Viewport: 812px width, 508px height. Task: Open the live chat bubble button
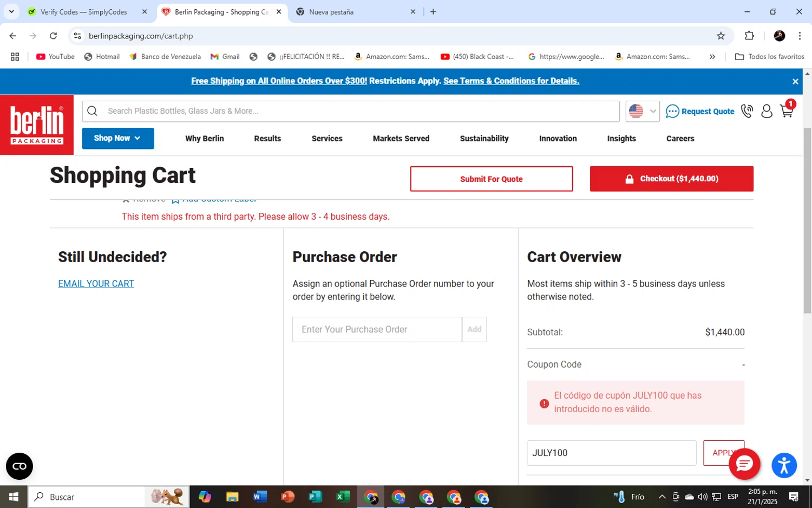pyautogui.click(x=744, y=464)
